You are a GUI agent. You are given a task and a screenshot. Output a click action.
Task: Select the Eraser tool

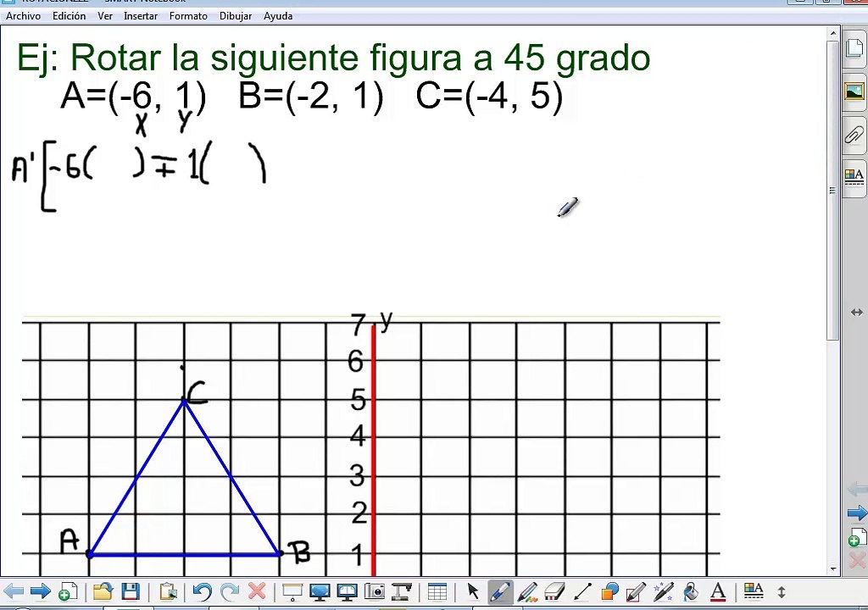pos(554,591)
